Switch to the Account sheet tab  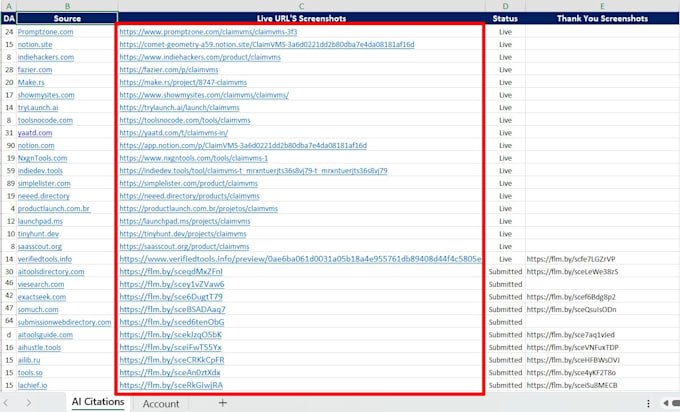tap(161, 404)
